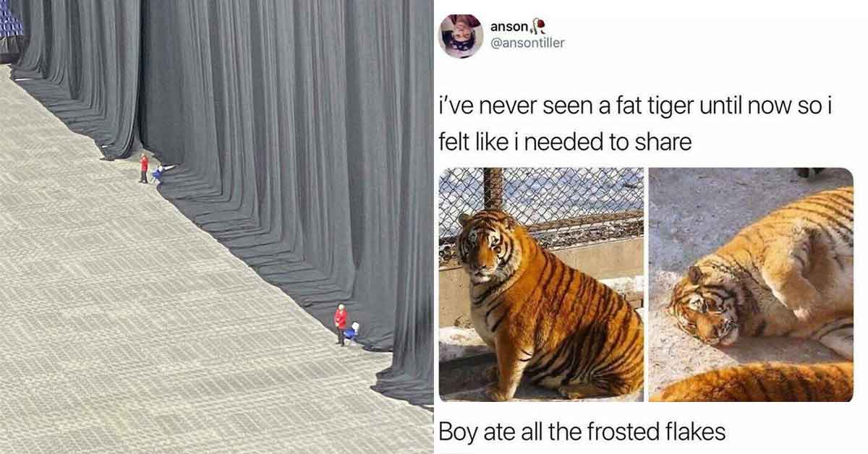Click the patterned floor covering
868x454 pixels.
pyautogui.click(x=145, y=325)
